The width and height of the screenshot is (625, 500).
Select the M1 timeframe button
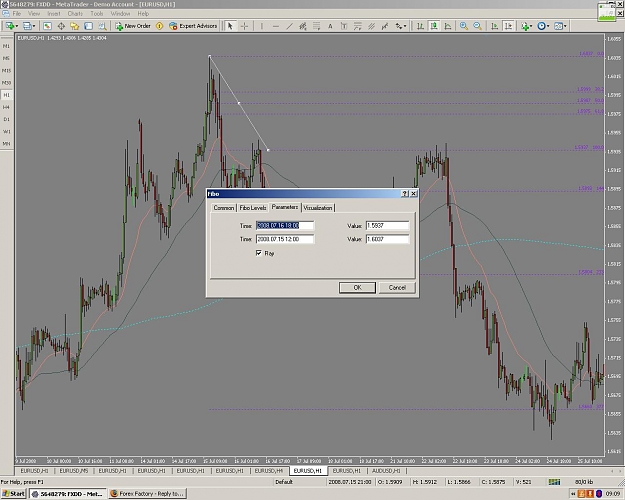(x=6, y=46)
